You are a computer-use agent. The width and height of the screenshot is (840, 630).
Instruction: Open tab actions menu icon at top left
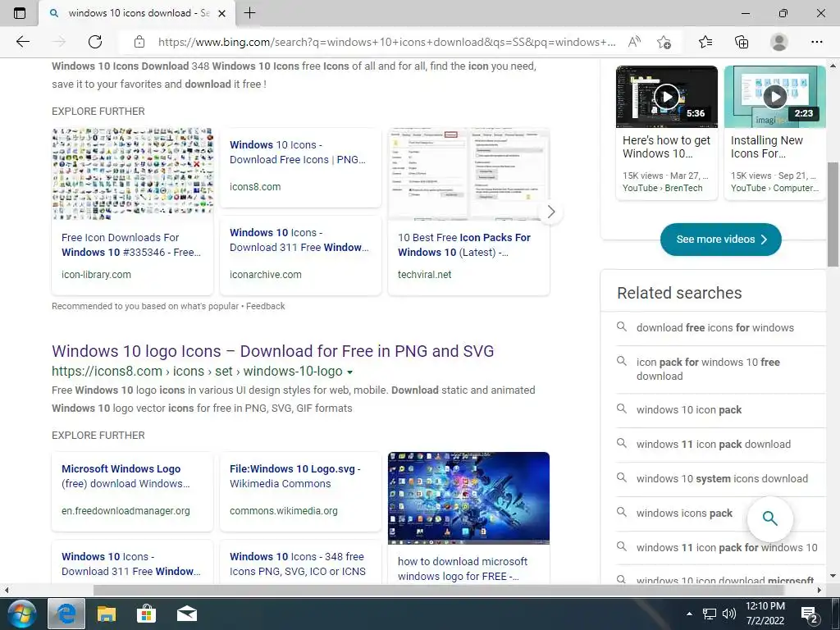(x=20, y=13)
